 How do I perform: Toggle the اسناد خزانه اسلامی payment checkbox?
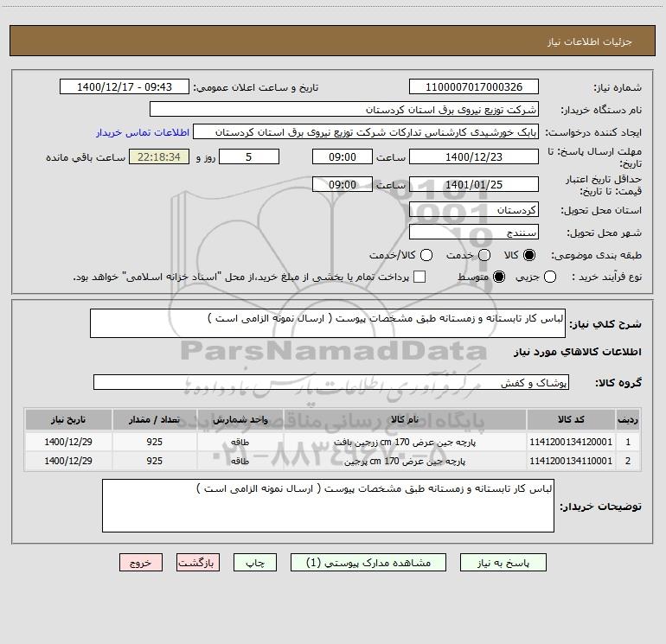click(419, 277)
